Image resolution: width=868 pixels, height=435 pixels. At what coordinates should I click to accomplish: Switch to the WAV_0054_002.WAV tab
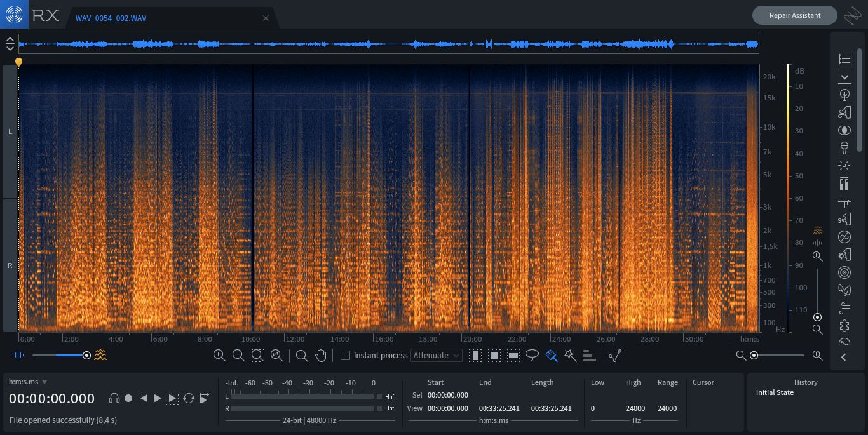[111, 18]
